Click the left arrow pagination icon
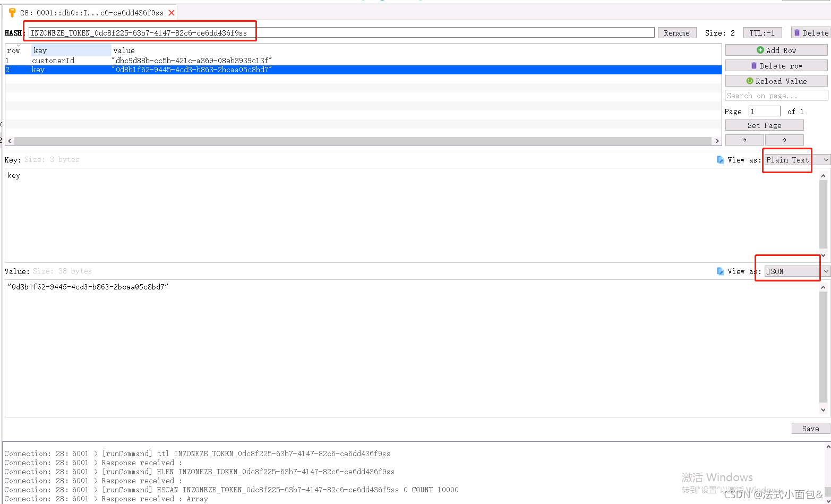The width and height of the screenshot is (831, 504). click(x=744, y=140)
